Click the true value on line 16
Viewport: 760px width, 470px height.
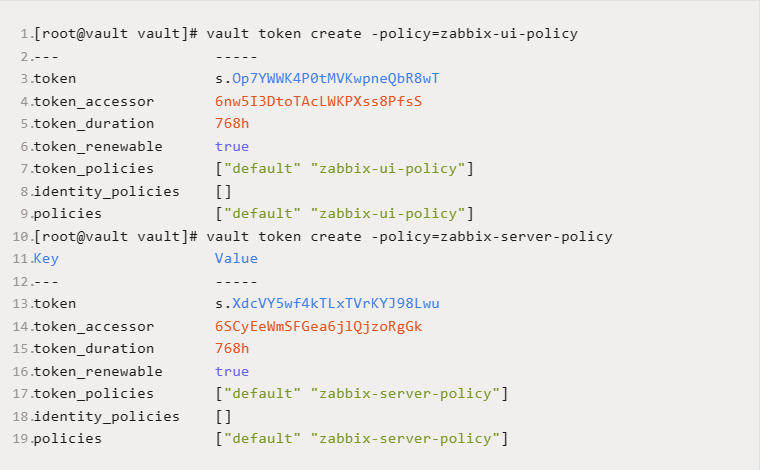pos(232,371)
